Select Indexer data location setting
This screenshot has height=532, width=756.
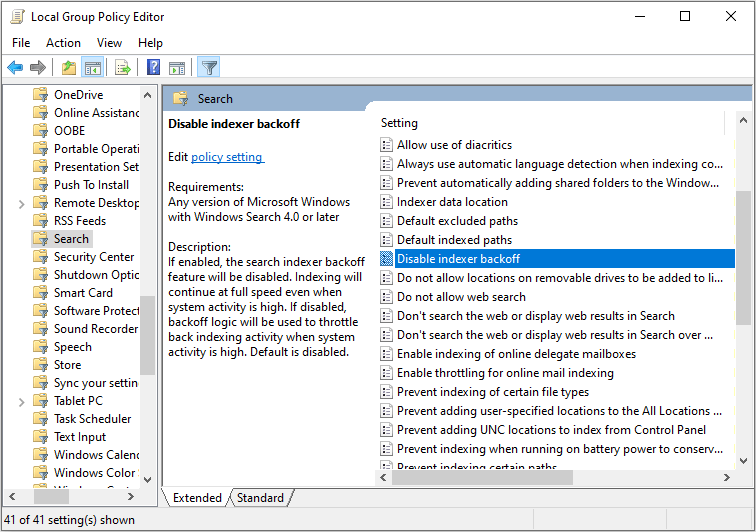tap(452, 202)
